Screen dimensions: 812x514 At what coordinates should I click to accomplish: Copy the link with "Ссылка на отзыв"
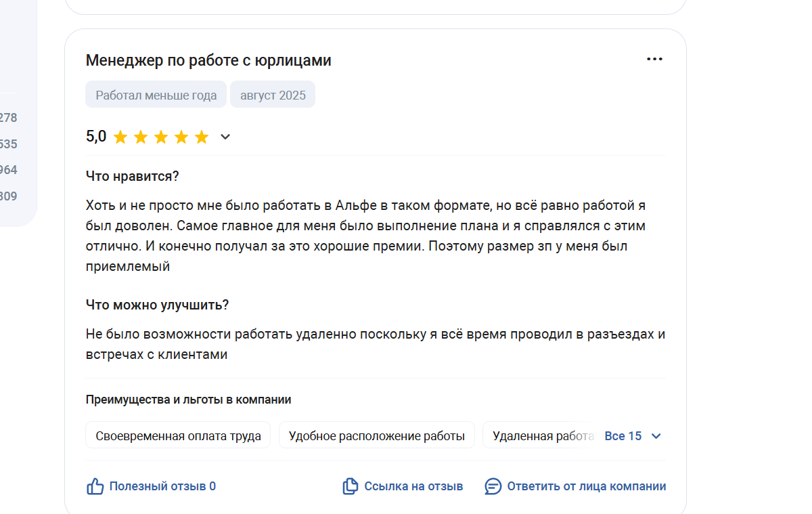[413, 486]
